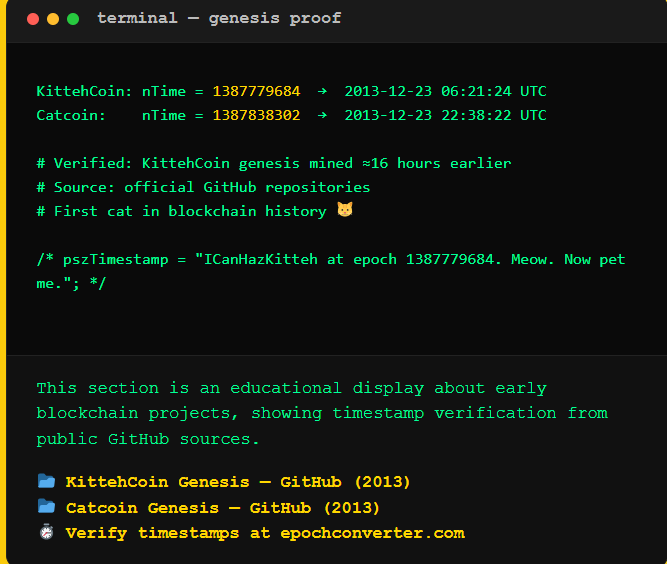Screen dimensions: 667x564
Task: Click the 'me."; */' closing code line
Action: 71,284
